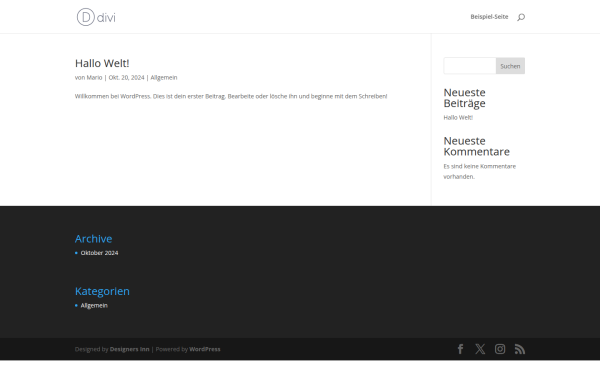The width and height of the screenshot is (600, 375).
Task: Focus the sidebar search input field
Action: 470,66
